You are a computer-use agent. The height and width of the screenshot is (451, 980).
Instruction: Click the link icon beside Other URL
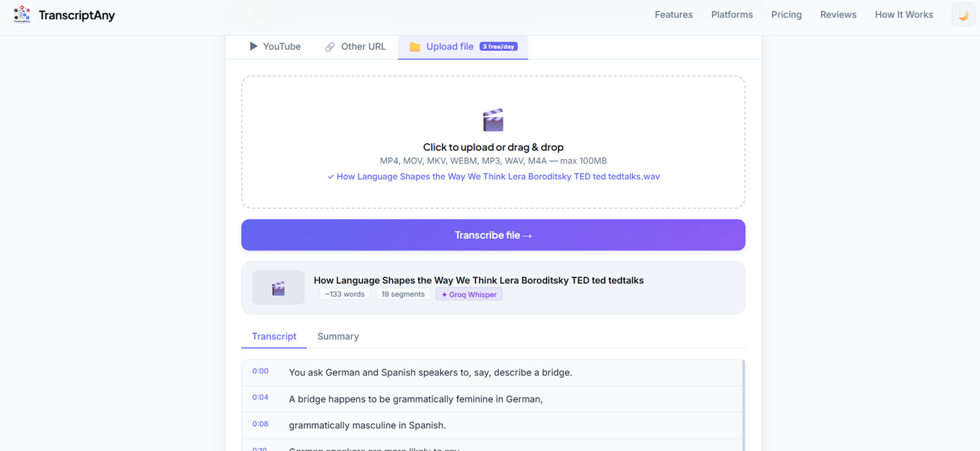click(x=330, y=47)
